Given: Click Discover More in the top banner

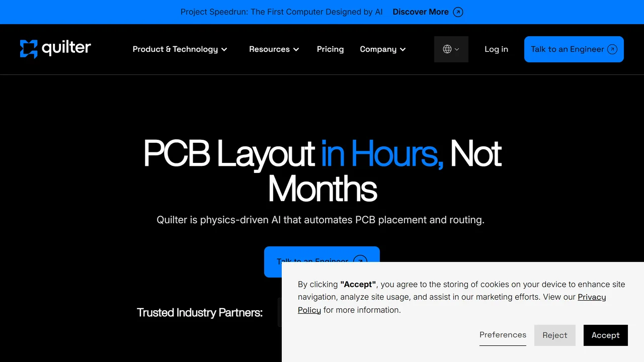Looking at the screenshot, I should pyautogui.click(x=421, y=12).
